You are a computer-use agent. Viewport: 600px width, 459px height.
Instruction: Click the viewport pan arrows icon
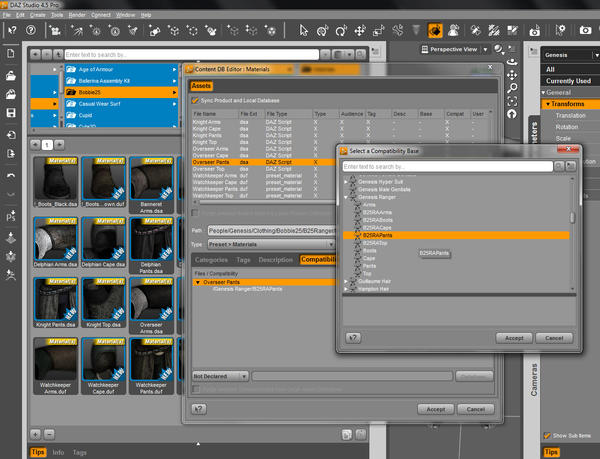(512, 75)
